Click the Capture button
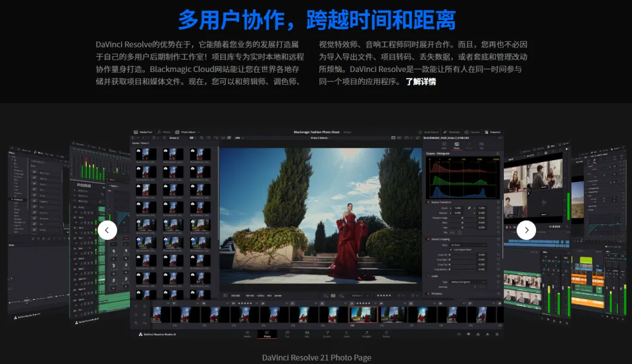The image size is (632, 364). [472, 132]
